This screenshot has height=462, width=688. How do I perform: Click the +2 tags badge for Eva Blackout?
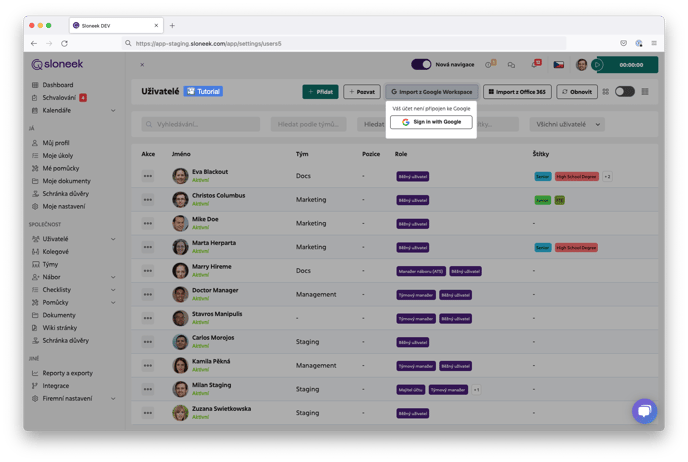tap(607, 176)
